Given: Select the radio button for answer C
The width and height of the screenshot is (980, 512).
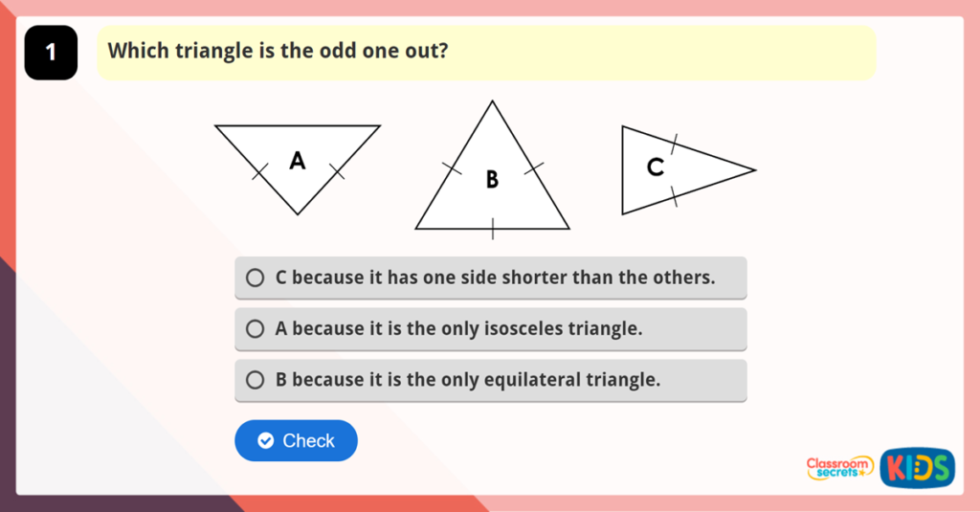Looking at the screenshot, I should tap(255, 278).
